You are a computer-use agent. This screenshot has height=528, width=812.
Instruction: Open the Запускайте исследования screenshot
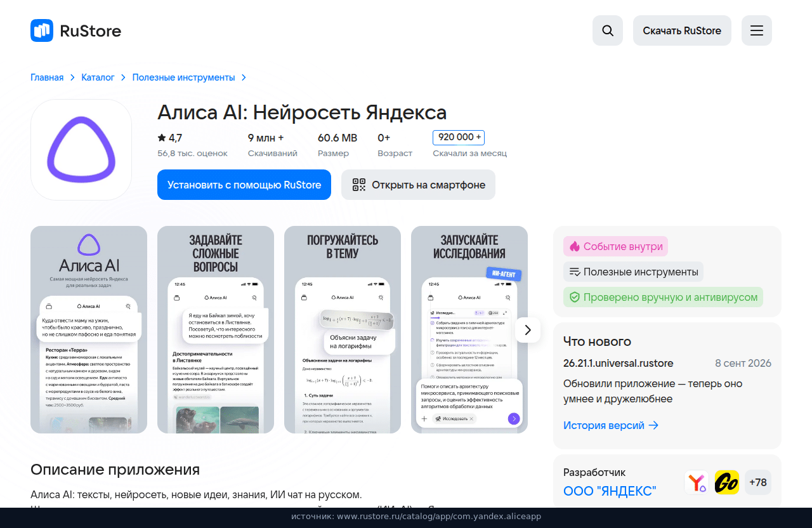[469, 329]
